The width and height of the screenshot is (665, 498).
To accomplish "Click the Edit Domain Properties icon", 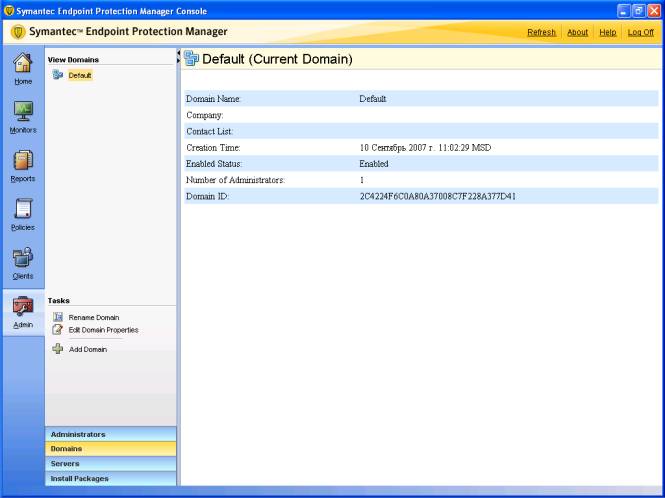I will pos(58,330).
